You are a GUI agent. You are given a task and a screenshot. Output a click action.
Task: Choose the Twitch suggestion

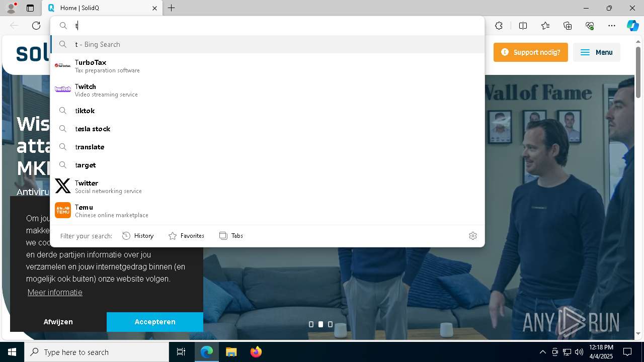[267, 89]
